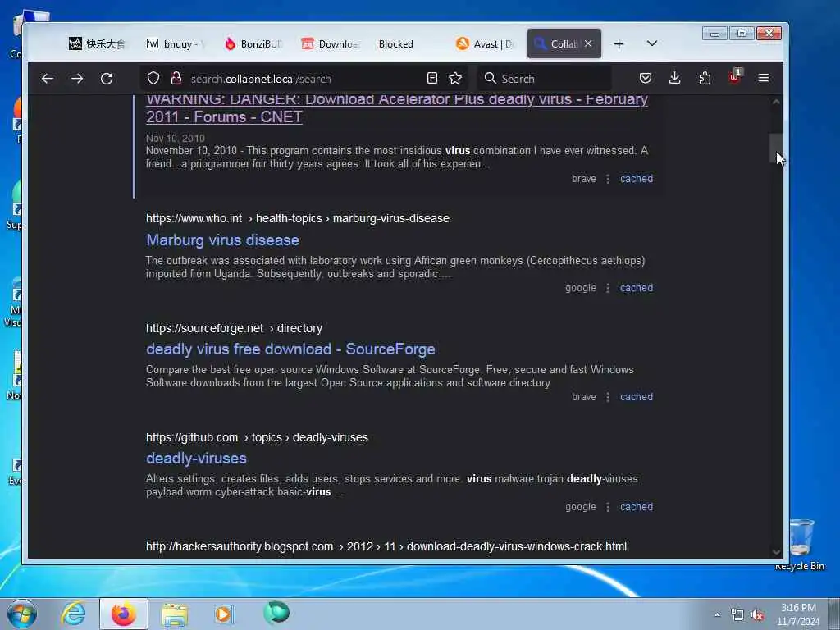Open the Recycle Bin desktop icon

pyautogui.click(x=800, y=545)
